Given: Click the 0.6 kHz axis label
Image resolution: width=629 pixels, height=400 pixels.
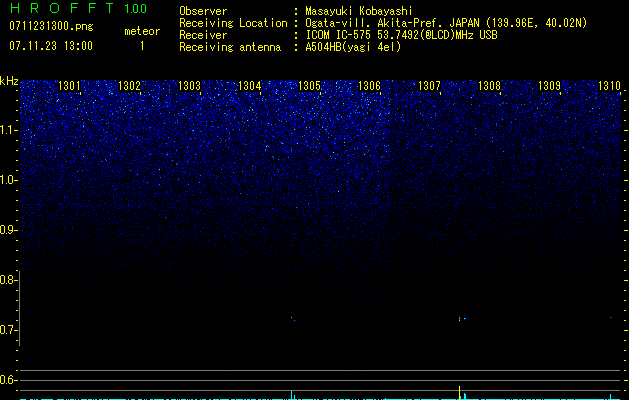Looking at the screenshot, I should coord(8,380).
